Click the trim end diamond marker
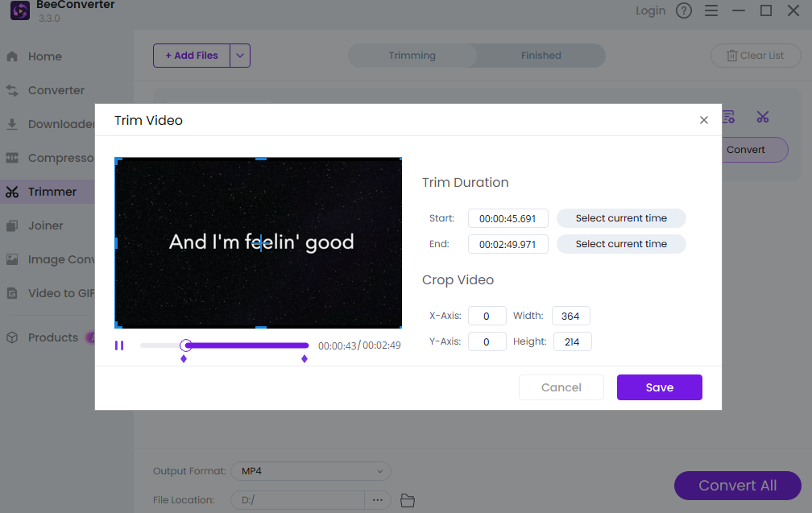 tap(304, 359)
